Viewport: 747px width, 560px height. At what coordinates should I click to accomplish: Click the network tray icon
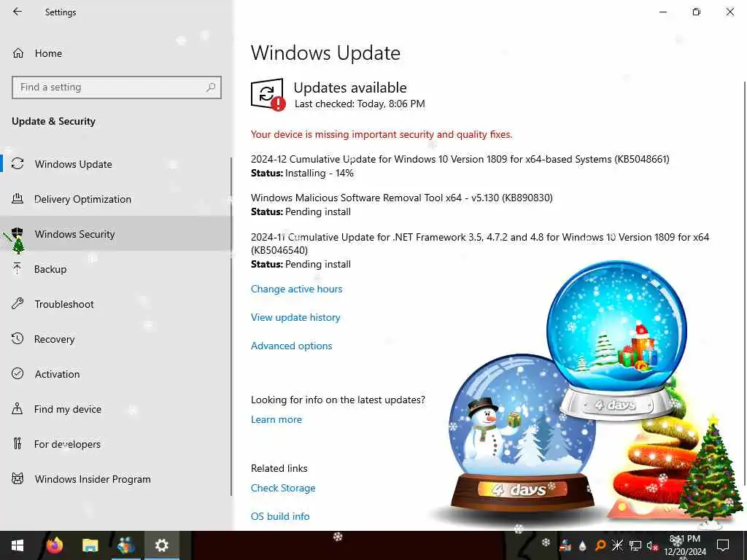coord(635,545)
